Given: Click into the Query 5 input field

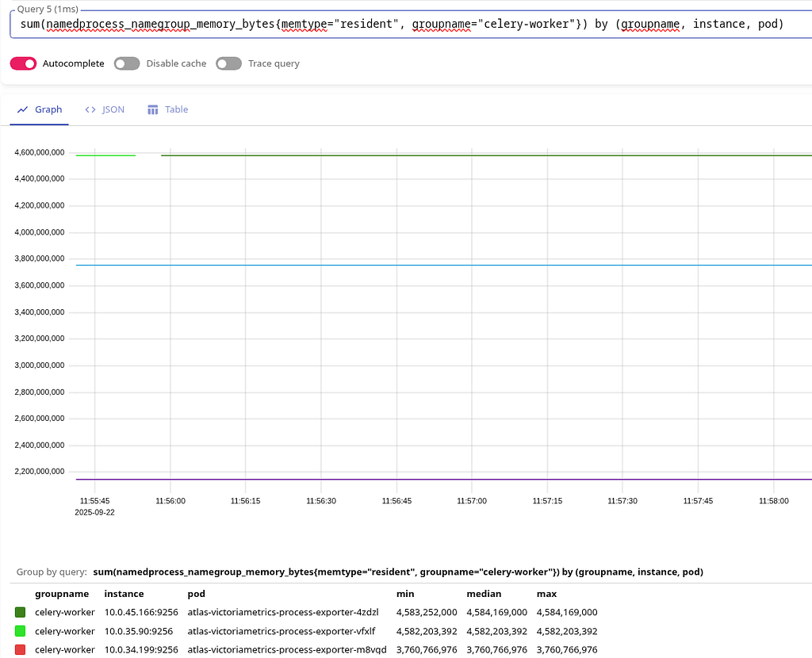Looking at the screenshot, I should pyautogui.click(x=412, y=25).
